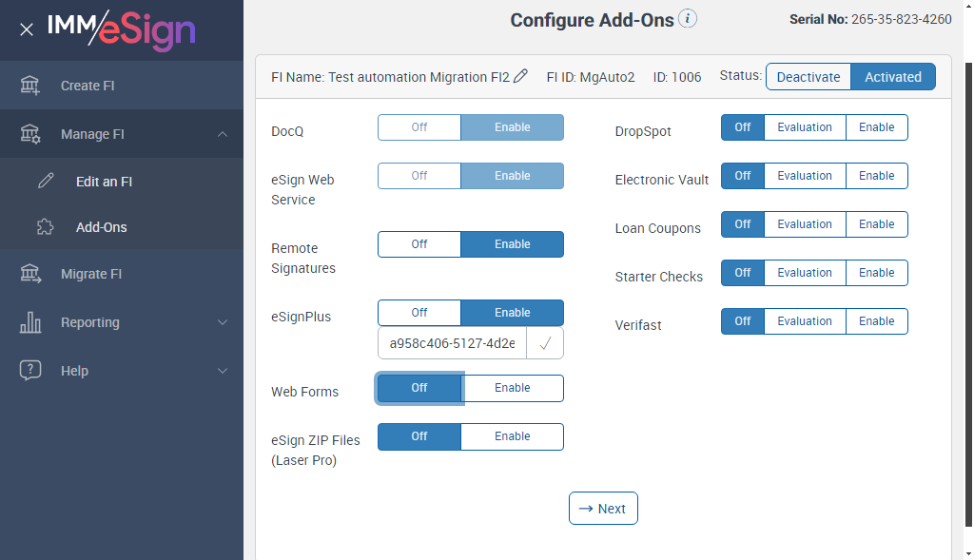Screen dimensions: 974x560
Task: Click the Reporting bar chart icon
Action: (30, 322)
